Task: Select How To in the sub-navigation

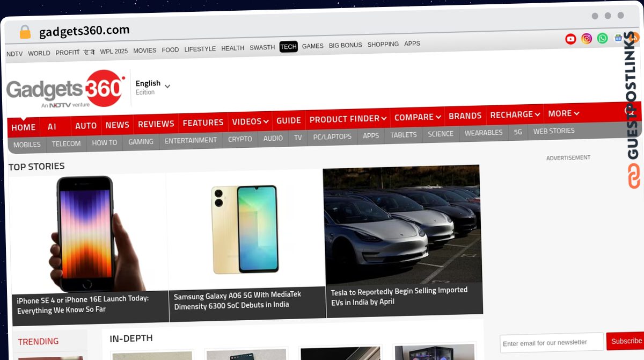Action: [105, 143]
